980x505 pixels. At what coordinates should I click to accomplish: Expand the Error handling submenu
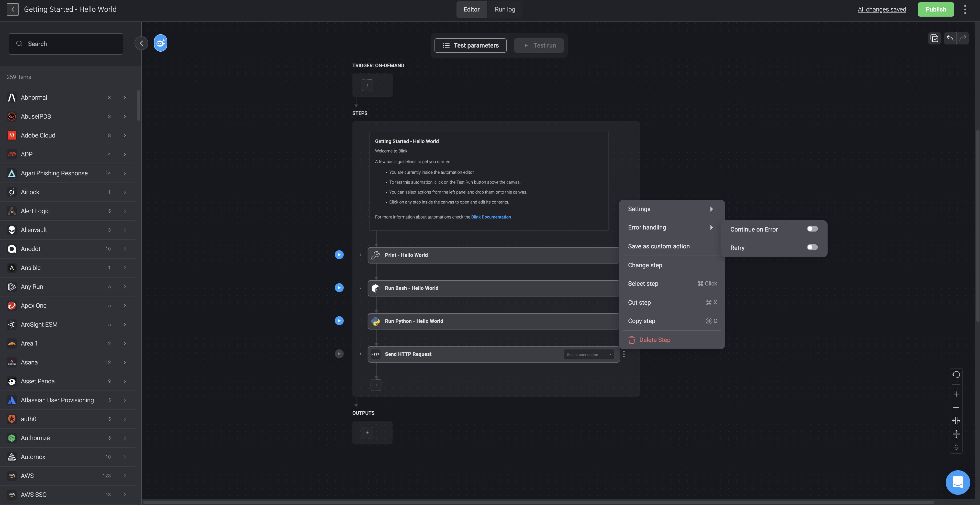click(x=672, y=227)
